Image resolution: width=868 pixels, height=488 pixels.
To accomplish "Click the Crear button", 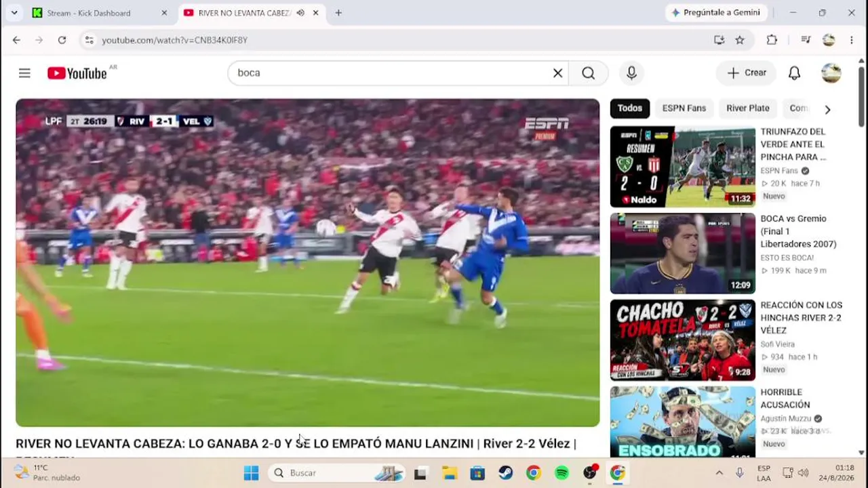I will tap(746, 73).
